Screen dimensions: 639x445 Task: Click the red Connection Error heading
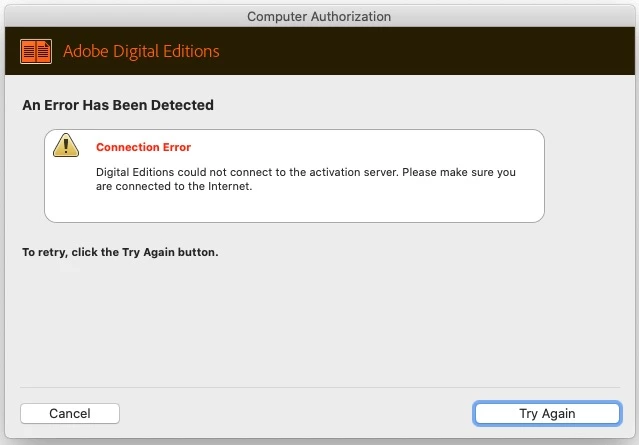pos(143,147)
